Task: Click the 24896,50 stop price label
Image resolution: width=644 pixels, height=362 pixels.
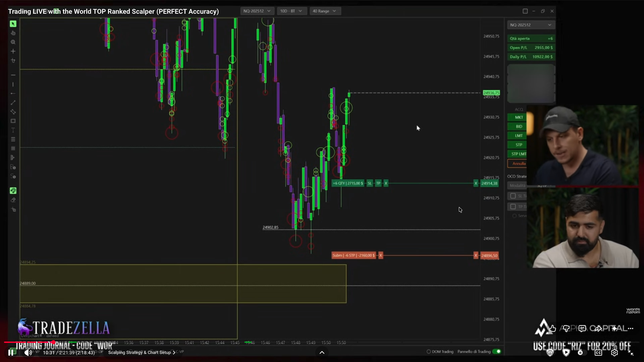Action: coord(489,255)
